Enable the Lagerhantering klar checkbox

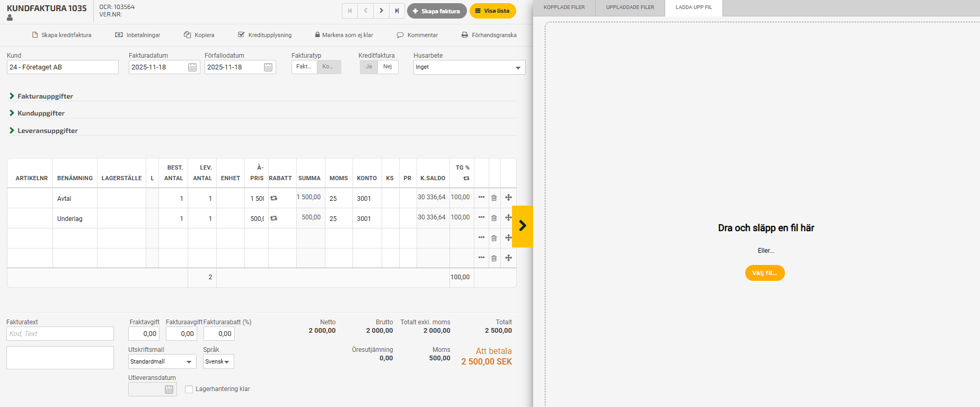coord(189,390)
